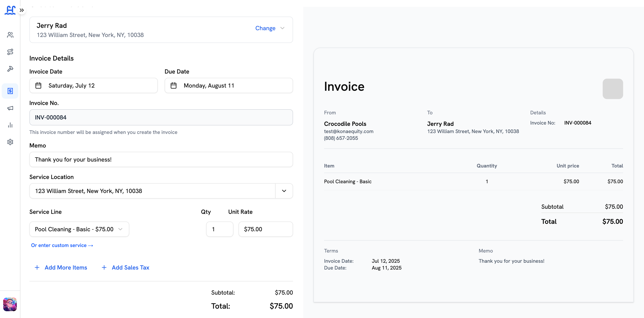Click the user avatar thumbnail
Image resolution: width=644 pixels, height=318 pixels.
click(10, 304)
